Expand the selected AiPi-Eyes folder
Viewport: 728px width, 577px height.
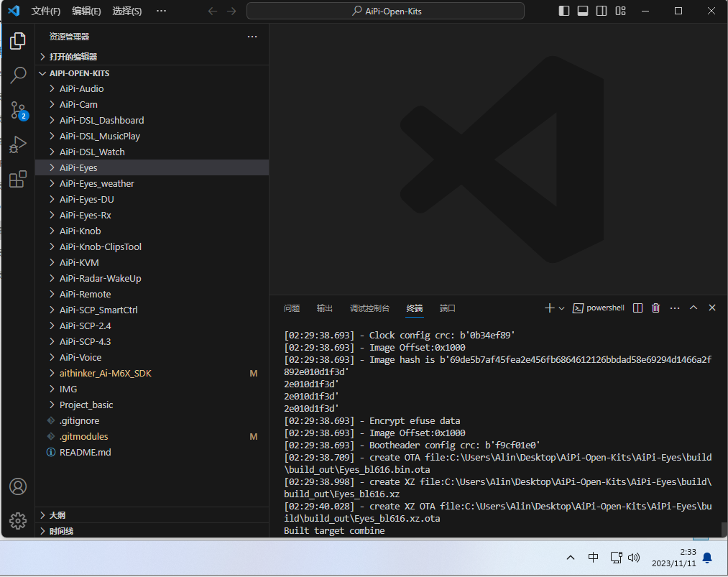(x=152, y=167)
